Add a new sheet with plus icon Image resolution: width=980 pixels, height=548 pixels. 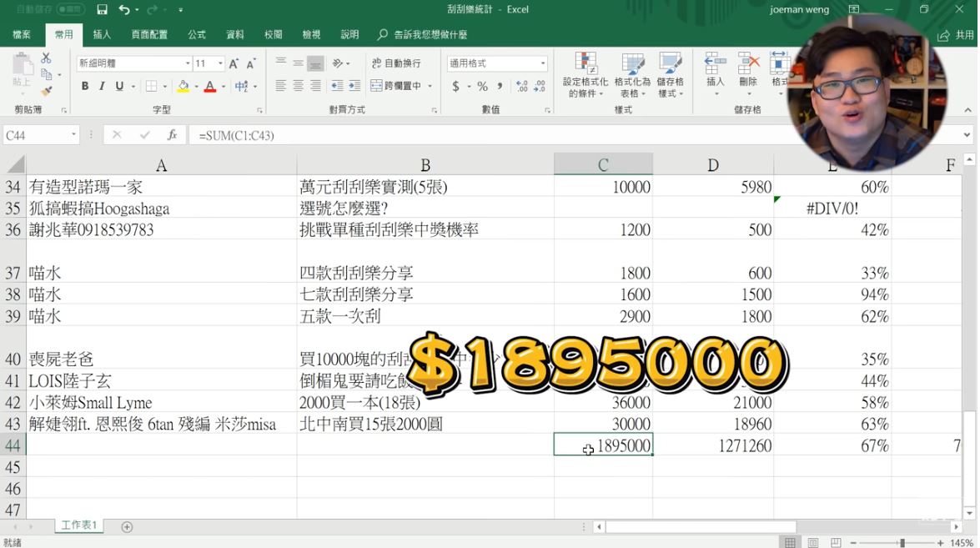click(127, 526)
